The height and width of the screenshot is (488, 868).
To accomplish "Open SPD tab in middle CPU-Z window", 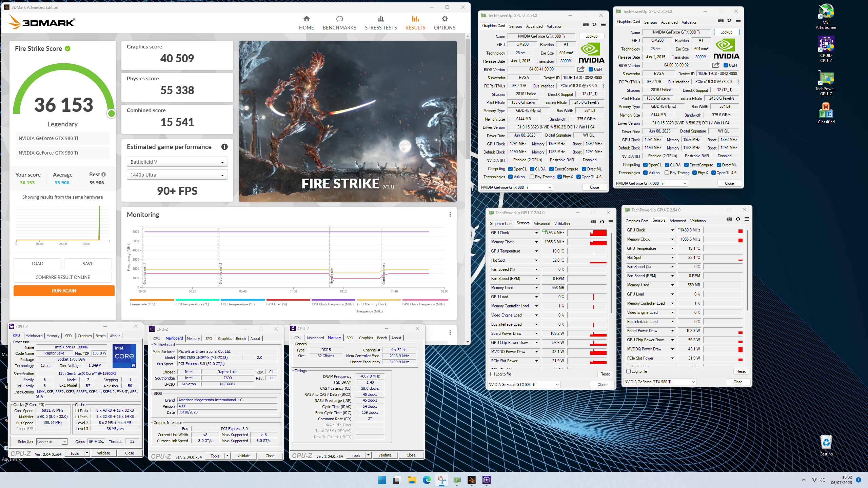I will coord(209,339).
